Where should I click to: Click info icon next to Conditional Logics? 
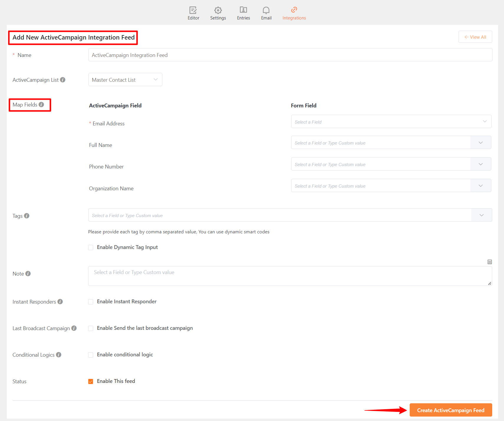59,355
